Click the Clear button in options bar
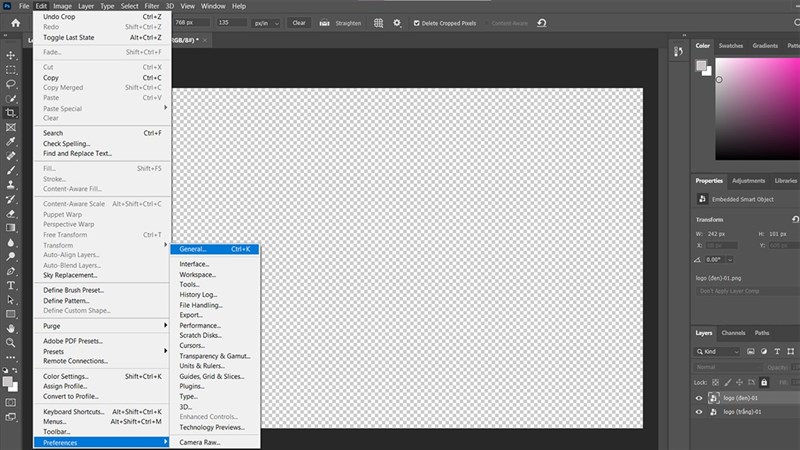 (x=299, y=22)
